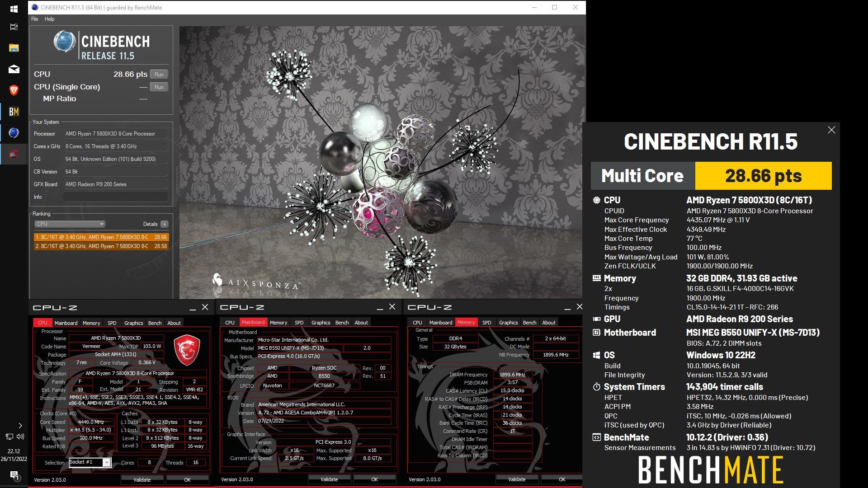Select ranking entry with 28.66 score
This screenshot has width=868, height=488.
[101, 237]
